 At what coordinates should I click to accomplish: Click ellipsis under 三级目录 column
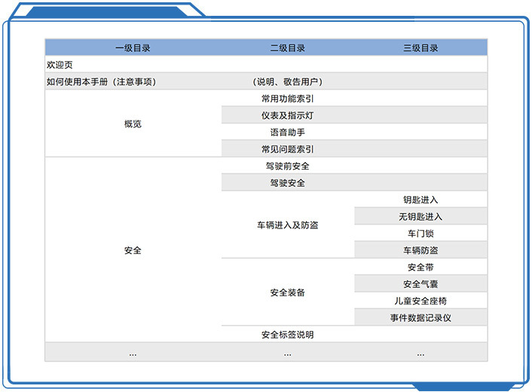(420, 354)
